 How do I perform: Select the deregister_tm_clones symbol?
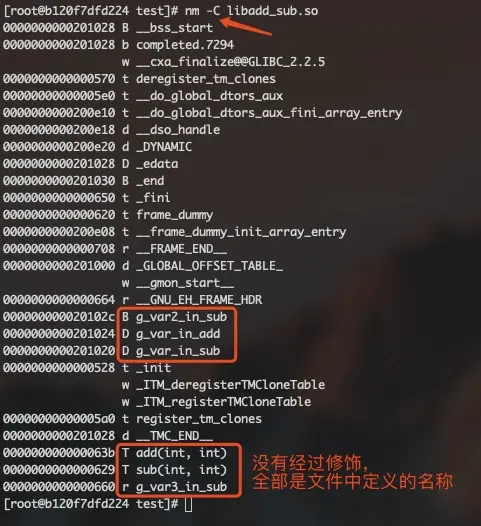pos(206,79)
